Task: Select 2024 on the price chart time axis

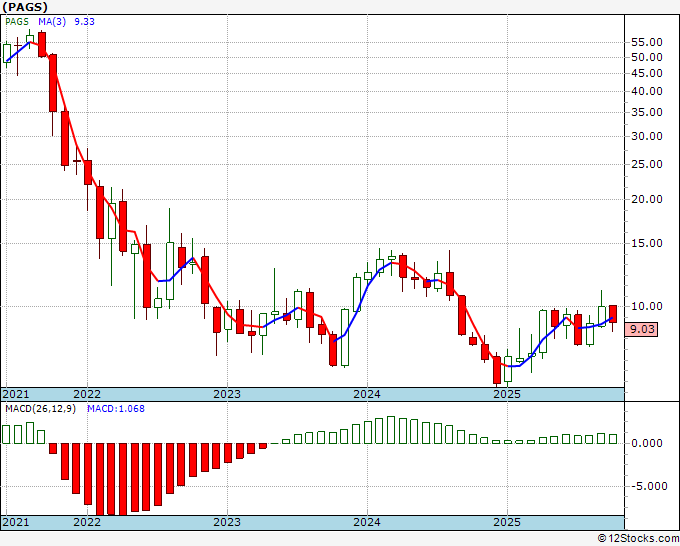Action: tap(367, 394)
